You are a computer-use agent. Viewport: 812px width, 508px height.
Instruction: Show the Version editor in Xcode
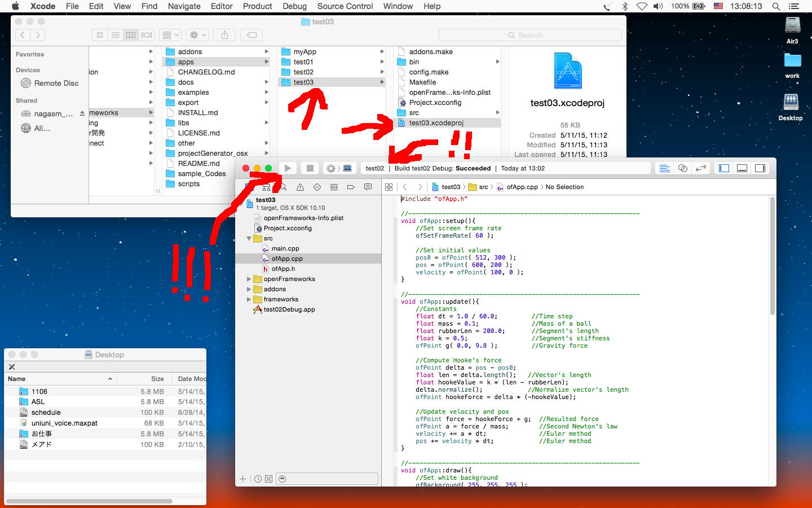coord(700,168)
